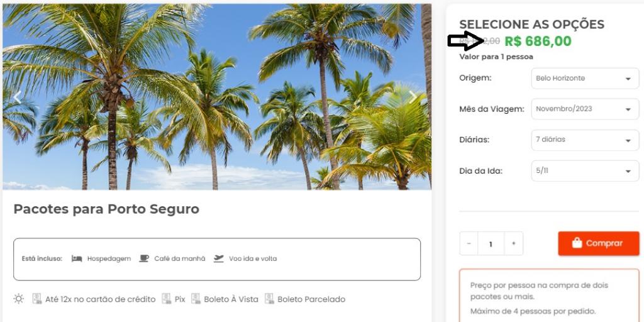Click the airplane Voo ida e volta icon

218,258
